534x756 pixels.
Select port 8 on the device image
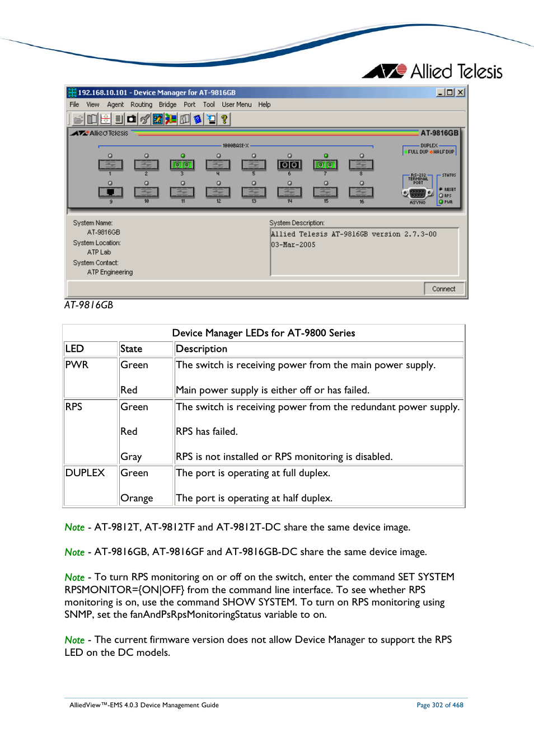click(x=361, y=165)
